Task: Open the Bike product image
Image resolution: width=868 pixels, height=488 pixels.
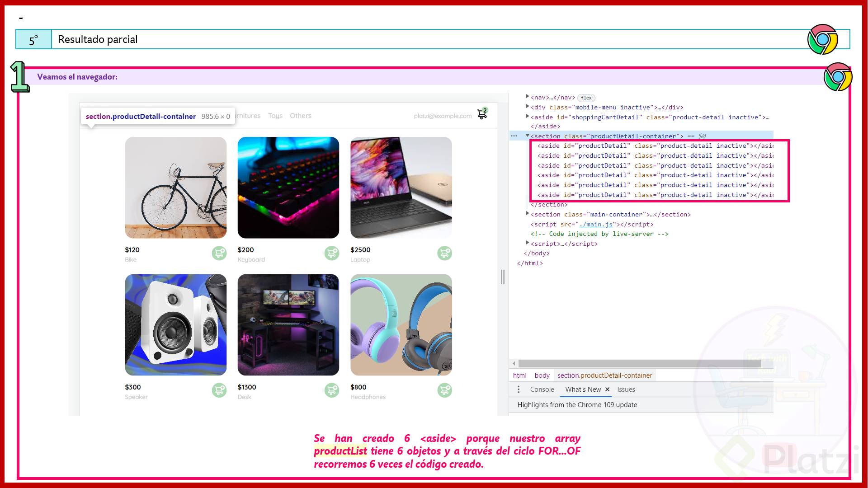Action: click(176, 188)
